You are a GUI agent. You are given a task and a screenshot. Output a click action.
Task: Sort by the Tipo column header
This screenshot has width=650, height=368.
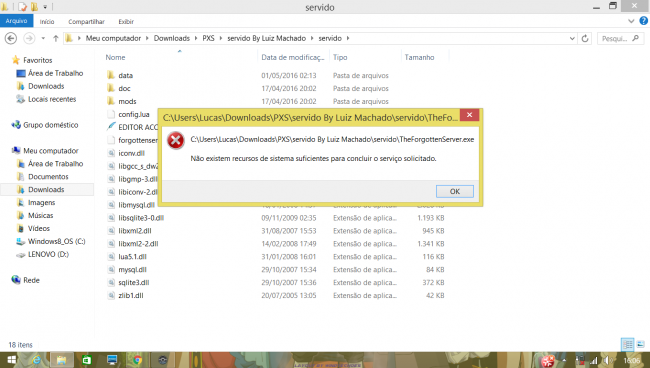pyautogui.click(x=340, y=57)
